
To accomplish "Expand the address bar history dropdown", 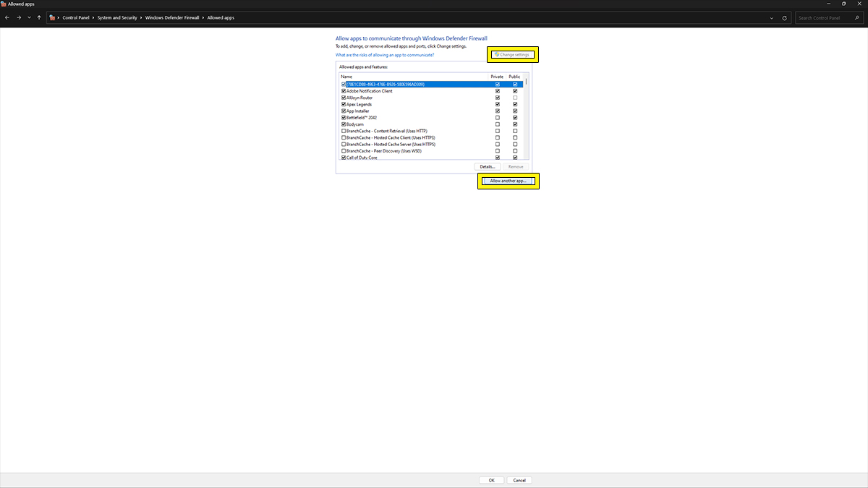I will point(772,17).
